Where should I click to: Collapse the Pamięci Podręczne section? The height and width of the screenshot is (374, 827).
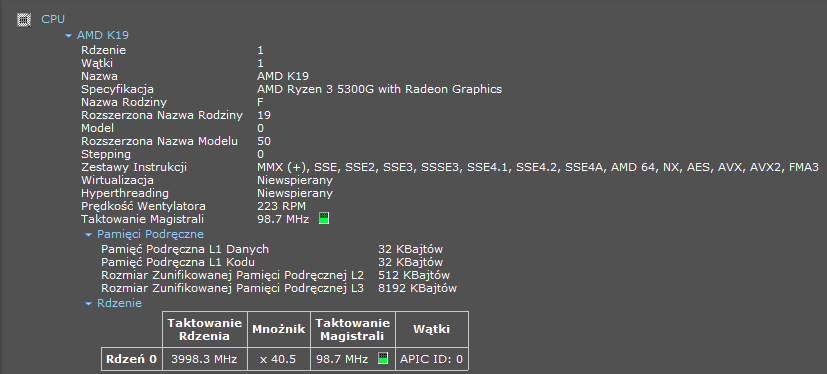tap(89, 234)
